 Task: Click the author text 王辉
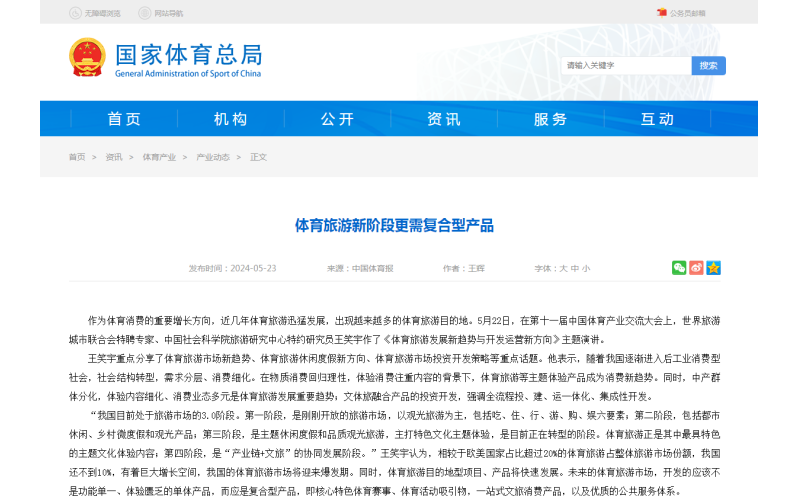click(x=476, y=268)
